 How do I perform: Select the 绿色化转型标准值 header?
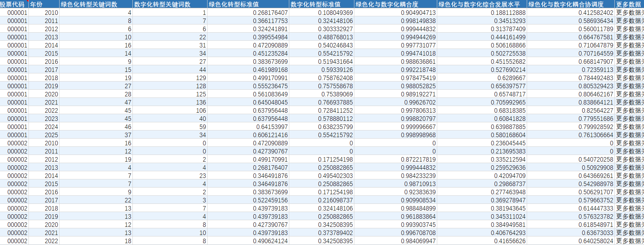click(x=248, y=4)
